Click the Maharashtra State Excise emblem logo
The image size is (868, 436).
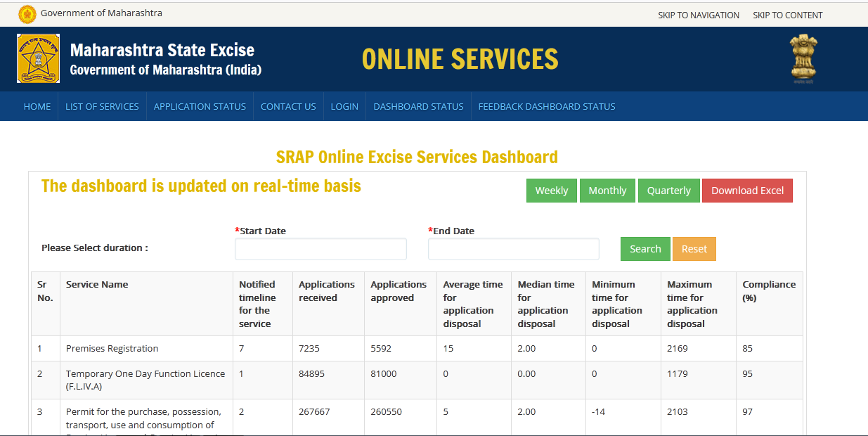tap(38, 58)
